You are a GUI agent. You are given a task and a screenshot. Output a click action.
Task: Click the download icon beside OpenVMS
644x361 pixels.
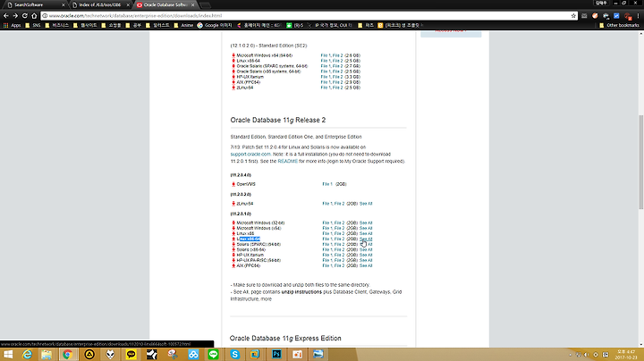click(x=233, y=184)
